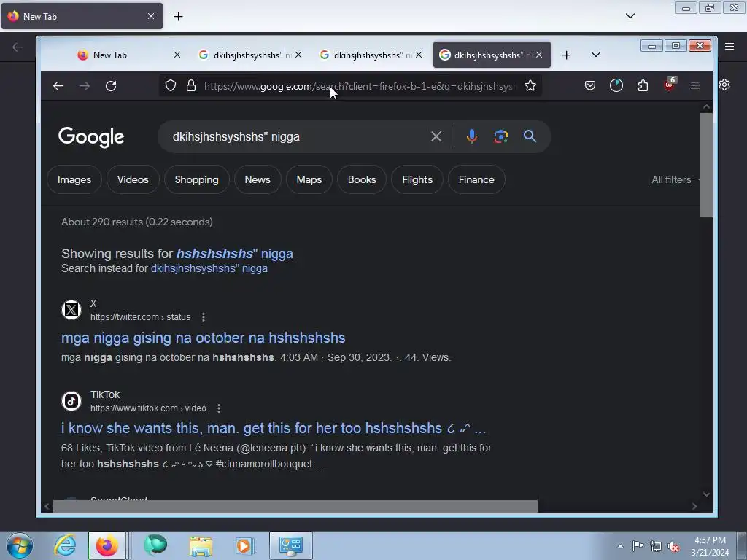The image size is (747, 560).
Task: Open Windows Explorer folder on the taskbar
Action: (x=201, y=545)
